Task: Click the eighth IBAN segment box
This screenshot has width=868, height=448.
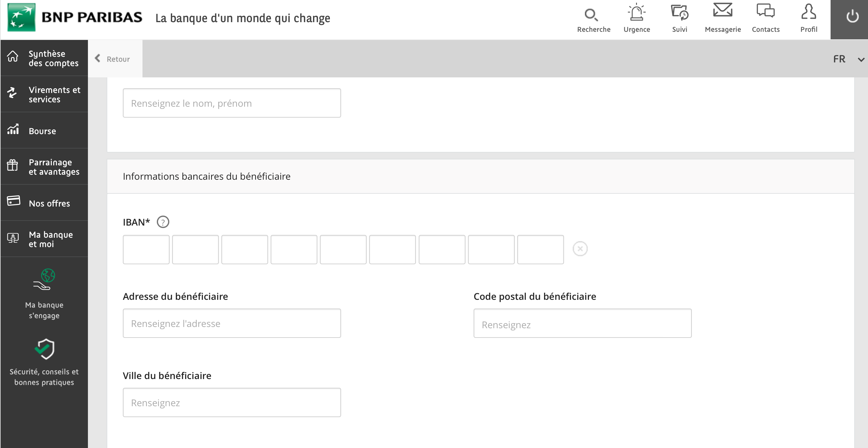Action: coord(491,250)
